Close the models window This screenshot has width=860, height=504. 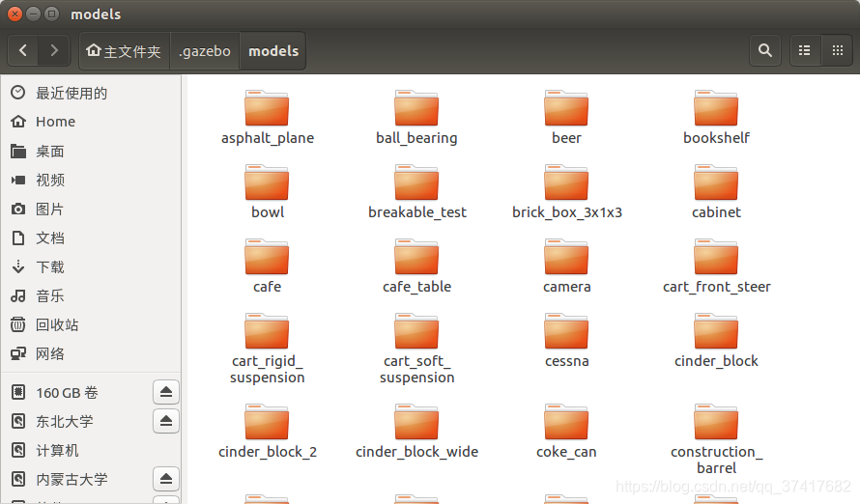point(14,14)
